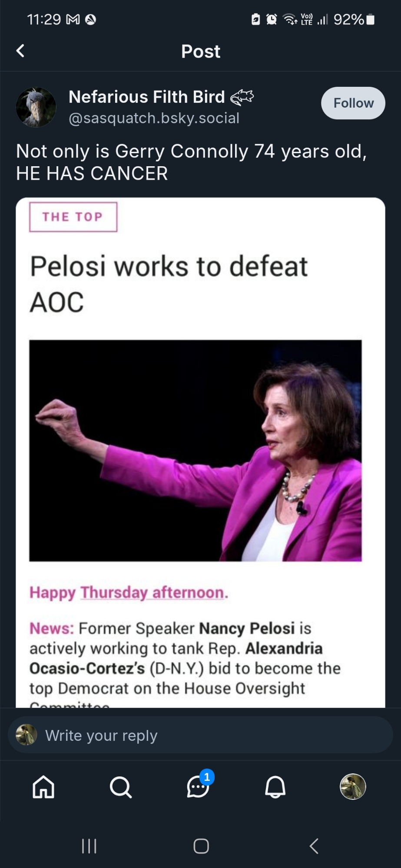Open the Pelosi photo in the post
Viewport: 401px width, 868px height.
point(195,450)
